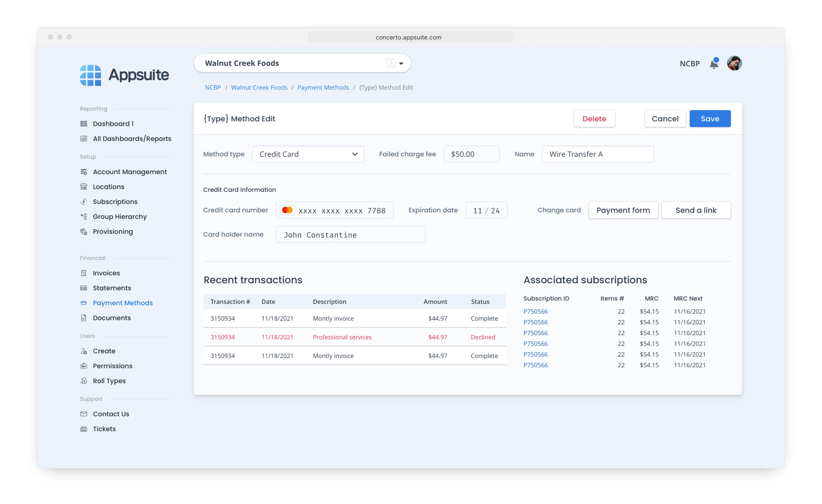Click the Group Hierarchy icon
Screen dimensions: 822x504
pos(84,217)
